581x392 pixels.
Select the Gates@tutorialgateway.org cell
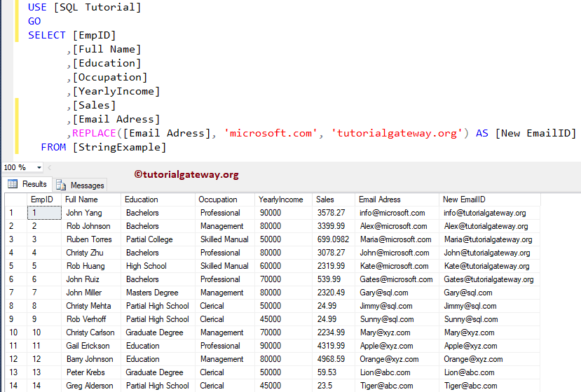490,279
